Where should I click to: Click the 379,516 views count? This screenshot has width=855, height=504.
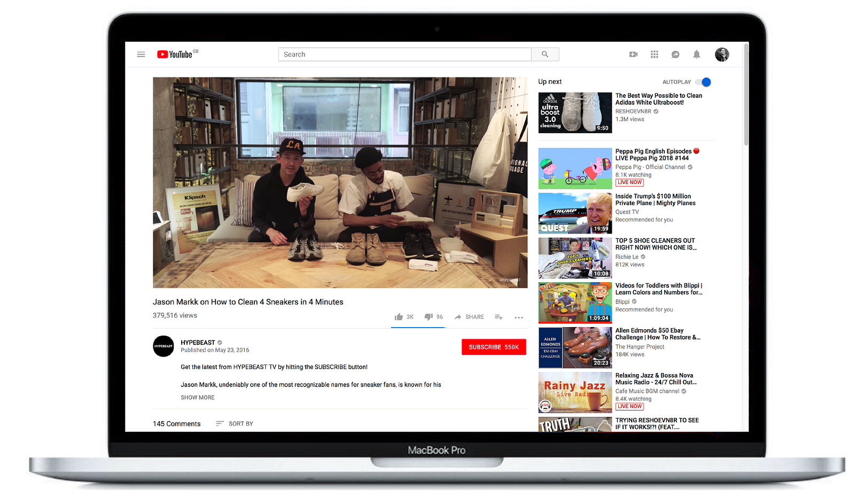point(175,316)
